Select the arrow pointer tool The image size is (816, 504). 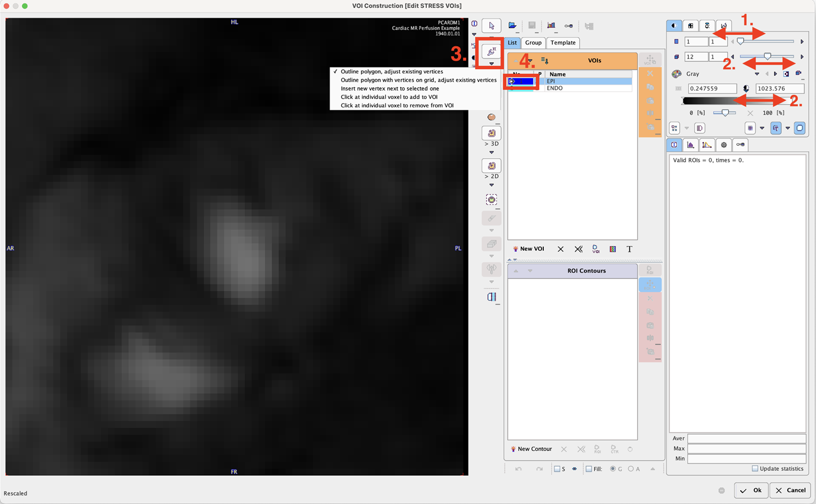click(x=492, y=26)
